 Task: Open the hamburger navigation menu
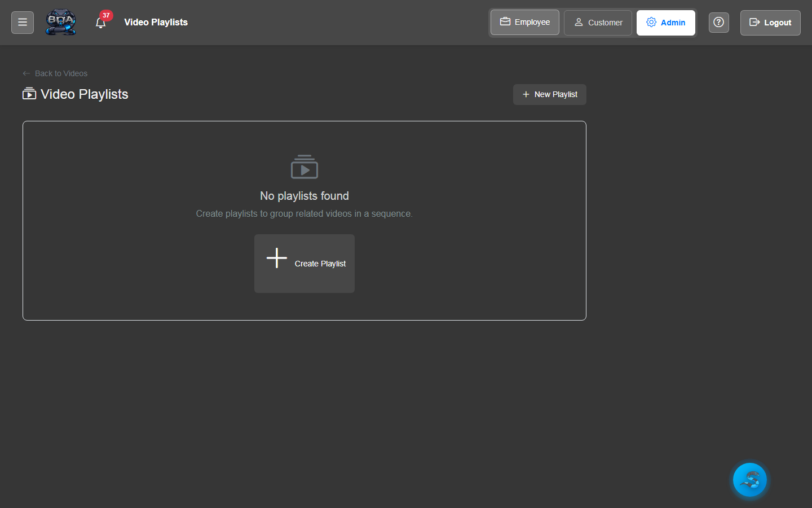22,22
